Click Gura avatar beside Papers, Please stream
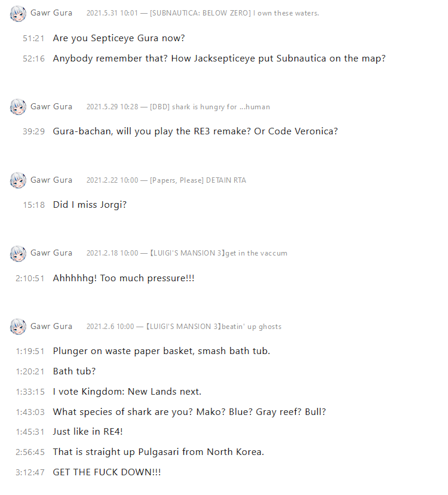This screenshot has height=495, width=448. click(x=18, y=180)
